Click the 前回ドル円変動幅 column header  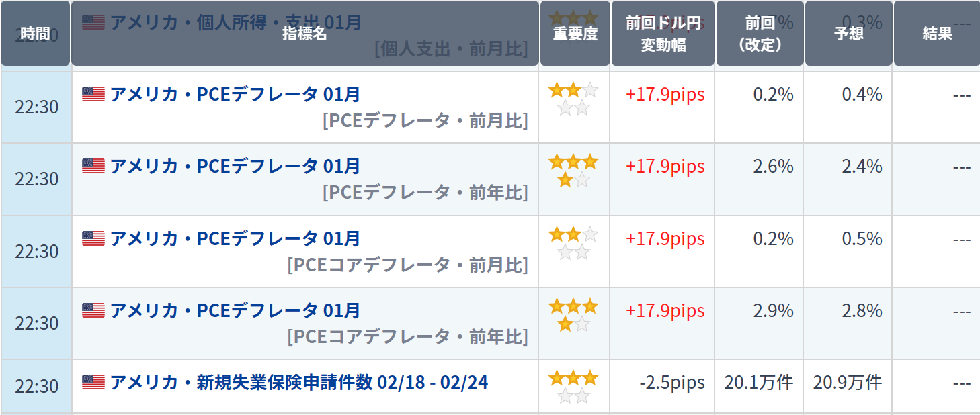663,34
